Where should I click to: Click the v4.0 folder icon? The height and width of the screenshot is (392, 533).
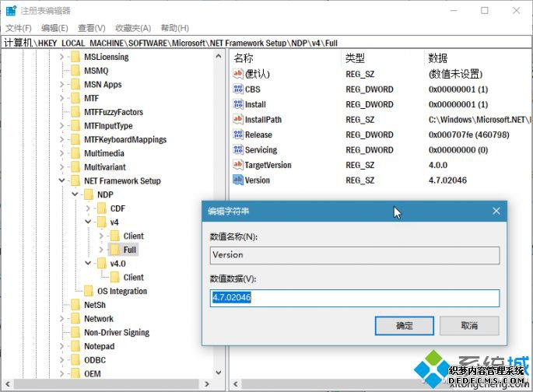102,264
